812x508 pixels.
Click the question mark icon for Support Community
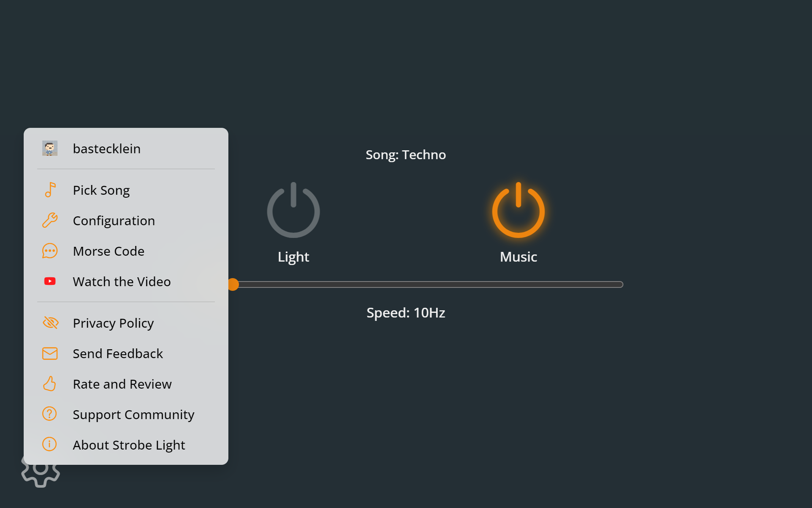coord(49,414)
